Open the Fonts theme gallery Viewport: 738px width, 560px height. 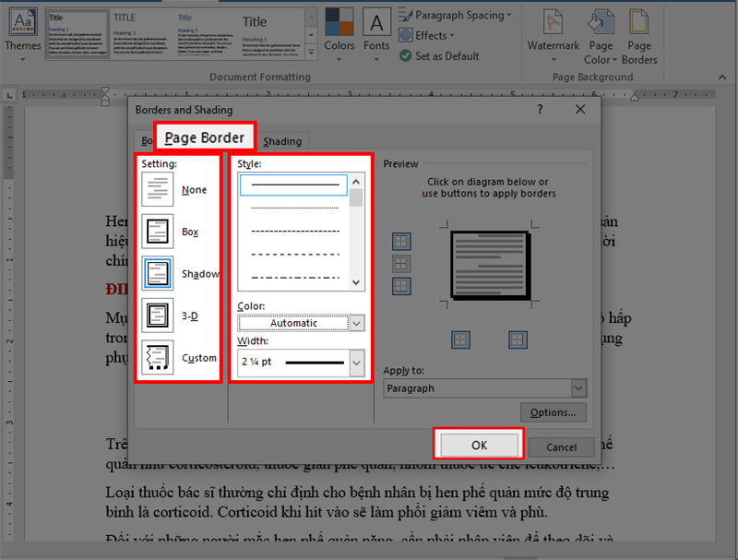[x=376, y=33]
